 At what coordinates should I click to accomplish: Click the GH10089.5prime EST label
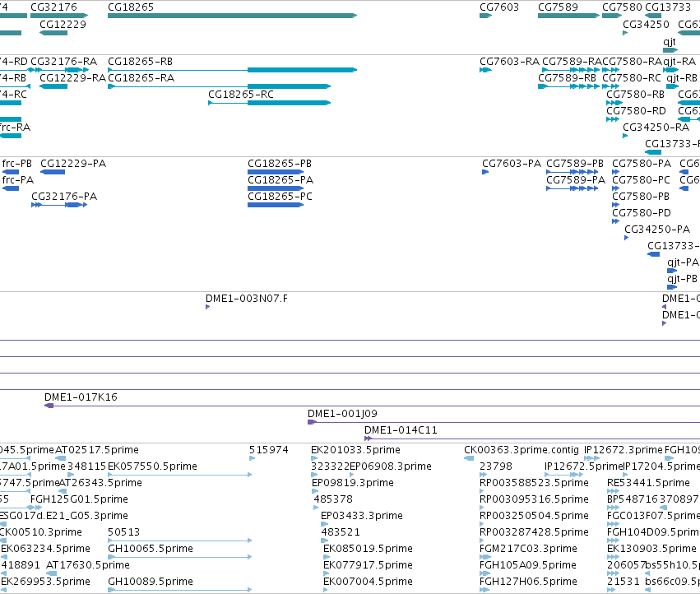(151, 582)
